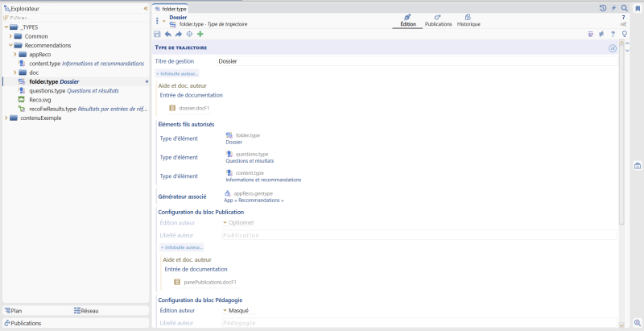Screen dimensions: 644x331
Task: Click the target locate icon in toolbar
Action: (189, 34)
